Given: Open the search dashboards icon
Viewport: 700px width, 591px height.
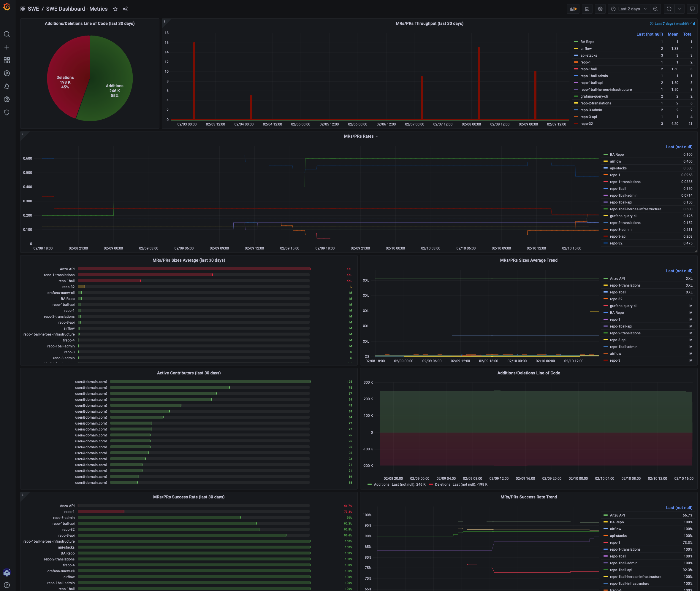Looking at the screenshot, I should tap(7, 34).
